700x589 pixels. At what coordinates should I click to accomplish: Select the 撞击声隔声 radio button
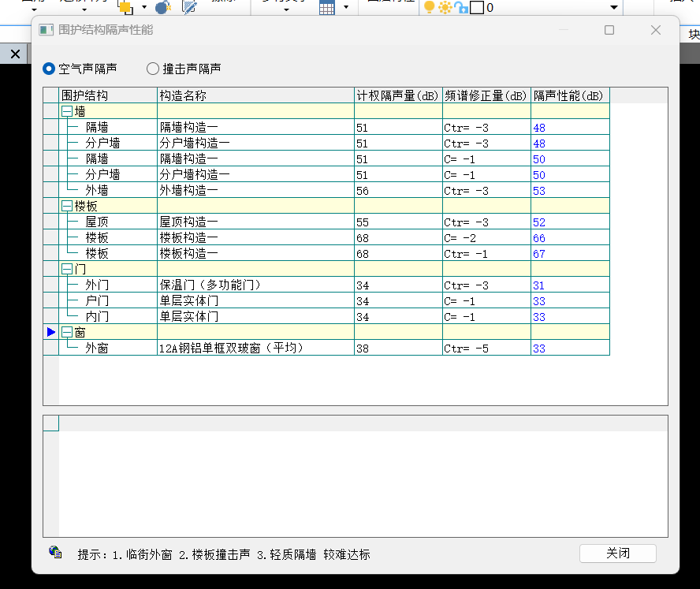pyautogui.click(x=153, y=69)
